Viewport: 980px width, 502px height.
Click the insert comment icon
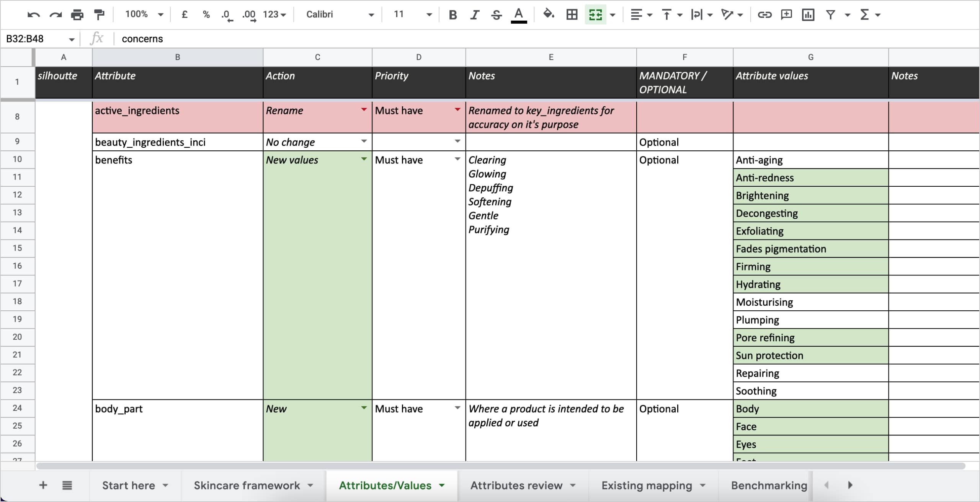786,15
